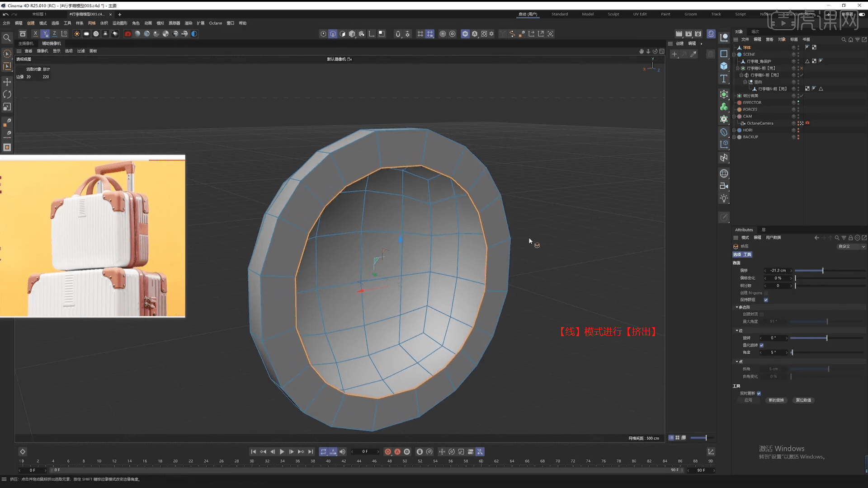
Task: Adjust the 角度 angle slider
Action: 827,352
